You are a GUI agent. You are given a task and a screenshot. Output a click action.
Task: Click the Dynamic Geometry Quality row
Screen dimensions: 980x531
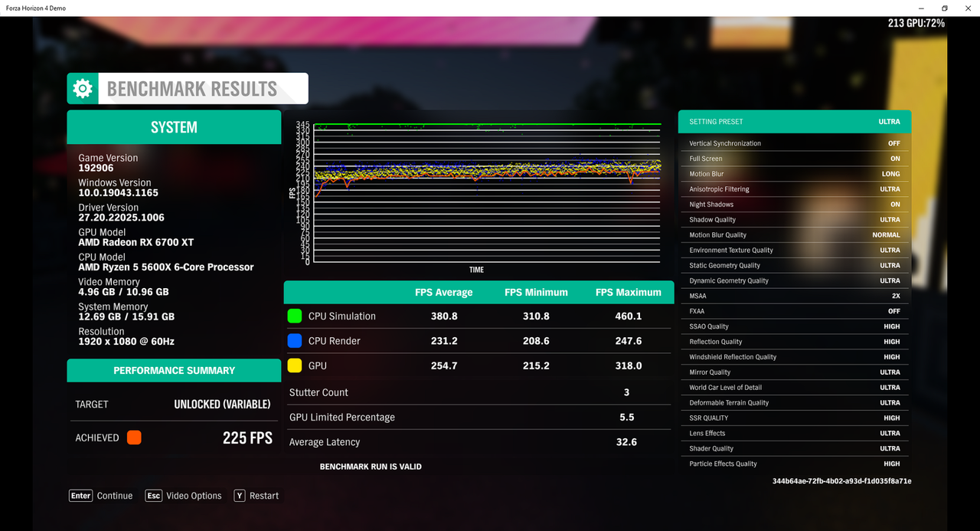coord(795,280)
